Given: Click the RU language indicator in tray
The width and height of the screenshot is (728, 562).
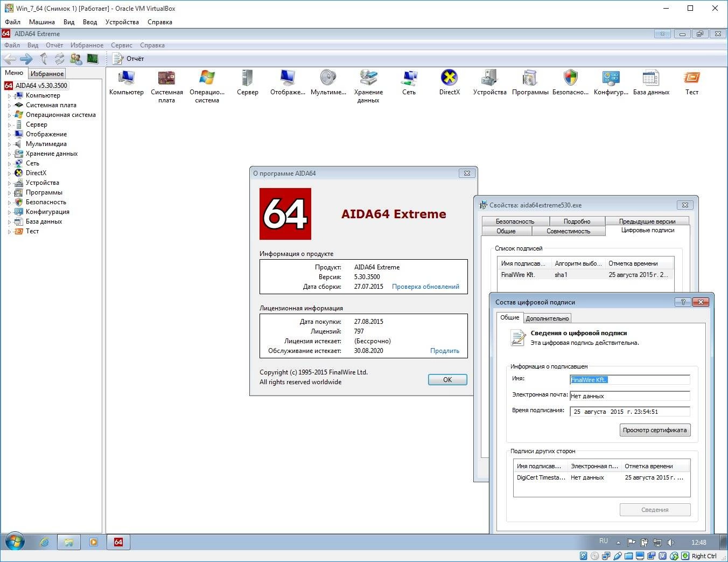Looking at the screenshot, I should [x=604, y=541].
